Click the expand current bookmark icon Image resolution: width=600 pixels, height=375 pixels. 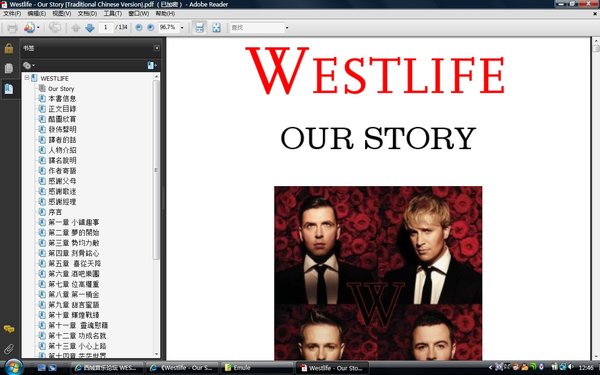click(152, 65)
